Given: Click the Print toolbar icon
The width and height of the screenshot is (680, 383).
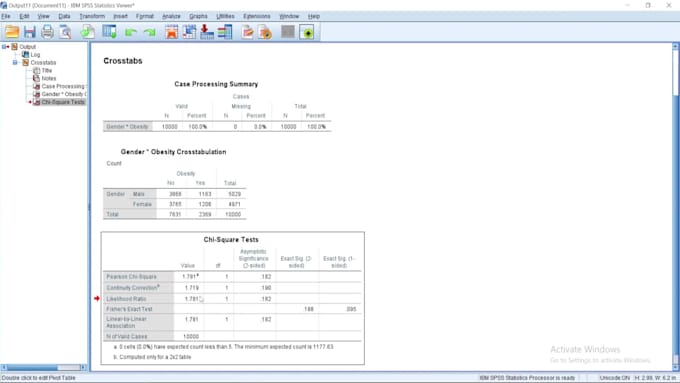Looking at the screenshot, I should point(47,32).
